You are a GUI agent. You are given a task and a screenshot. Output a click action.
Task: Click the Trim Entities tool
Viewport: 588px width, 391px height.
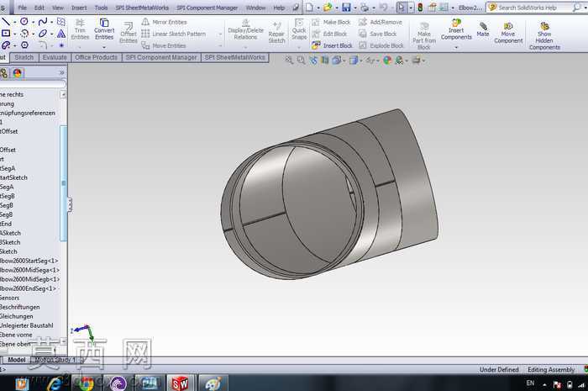80,29
